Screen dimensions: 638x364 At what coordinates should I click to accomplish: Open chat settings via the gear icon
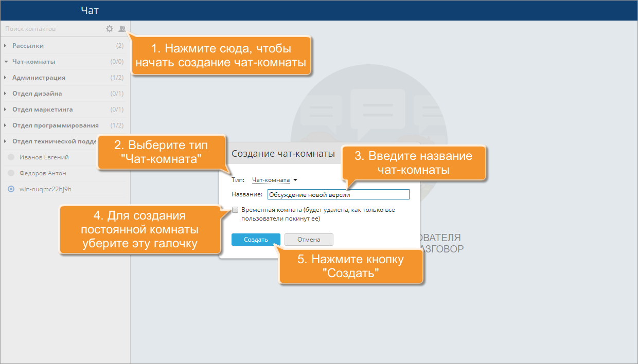pos(109,29)
